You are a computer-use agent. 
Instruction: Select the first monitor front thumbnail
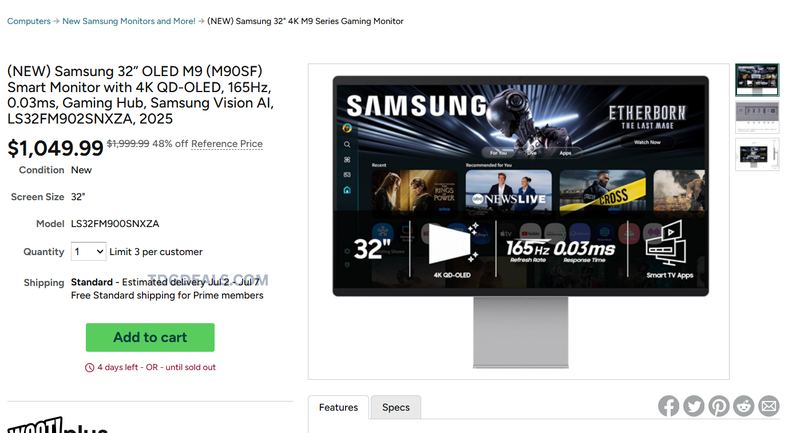pos(757,80)
